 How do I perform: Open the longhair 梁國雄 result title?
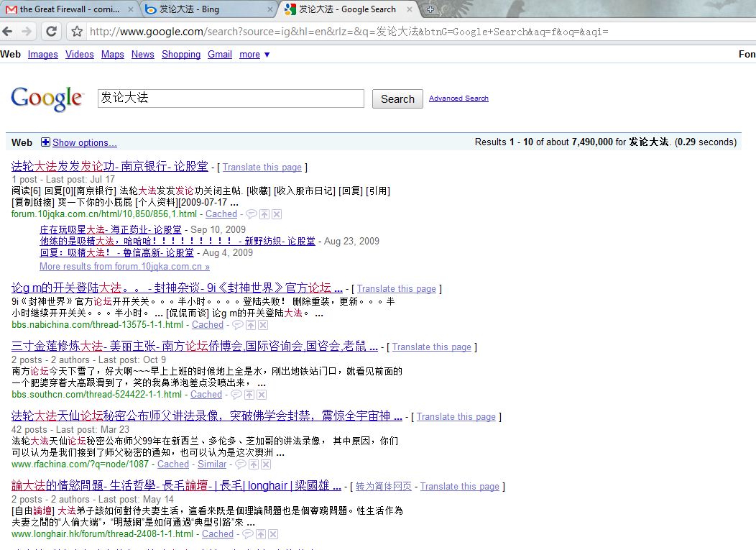(x=176, y=485)
